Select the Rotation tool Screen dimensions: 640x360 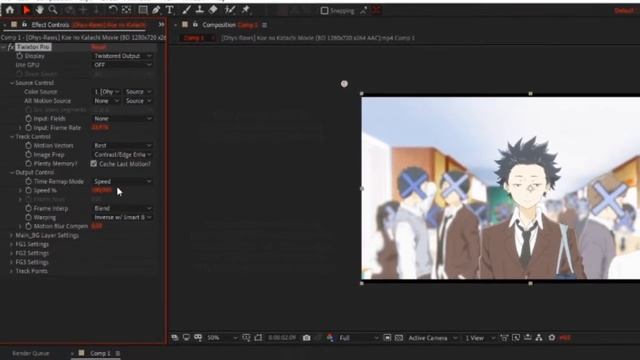point(113,10)
